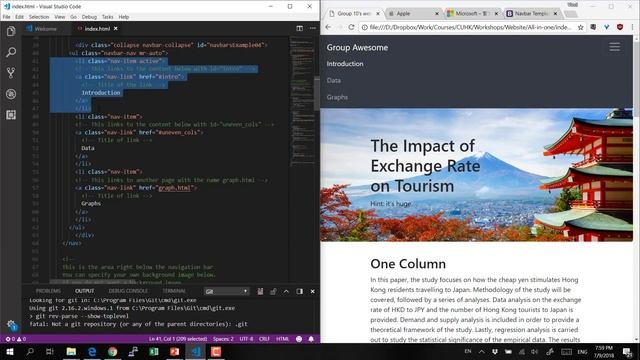Screen dimensions: 640x360
Task: Close the output panel
Action: (x=313, y=291)
